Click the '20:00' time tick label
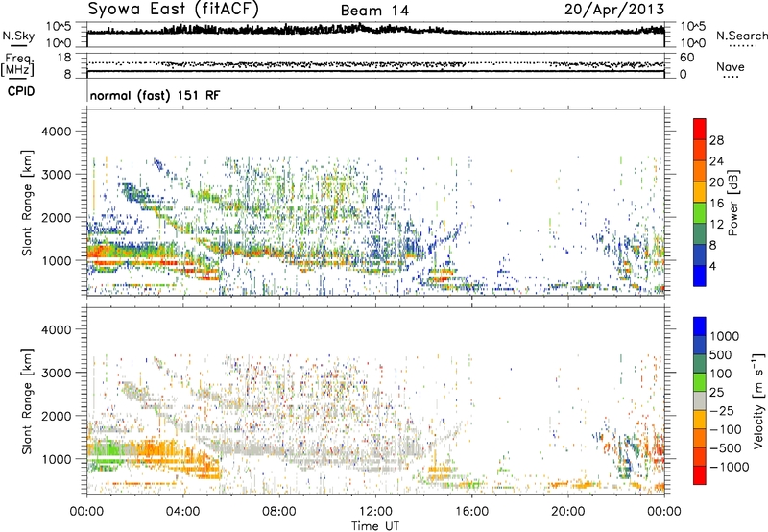 (567, 512)
